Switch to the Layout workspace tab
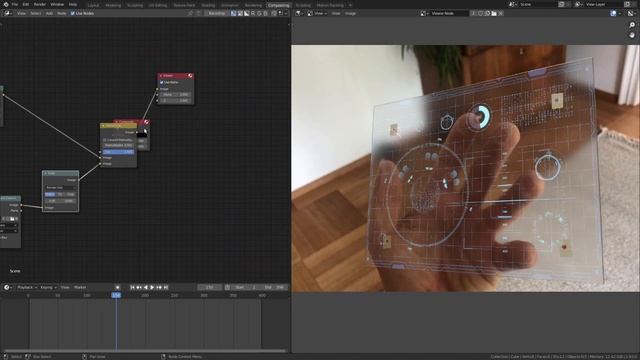 [x=93, y=5]
